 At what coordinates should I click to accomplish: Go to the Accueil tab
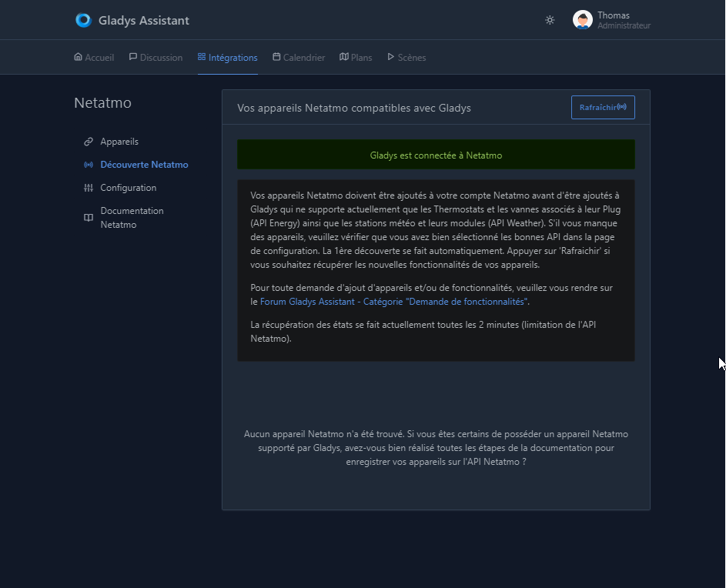tap(94, 57)
